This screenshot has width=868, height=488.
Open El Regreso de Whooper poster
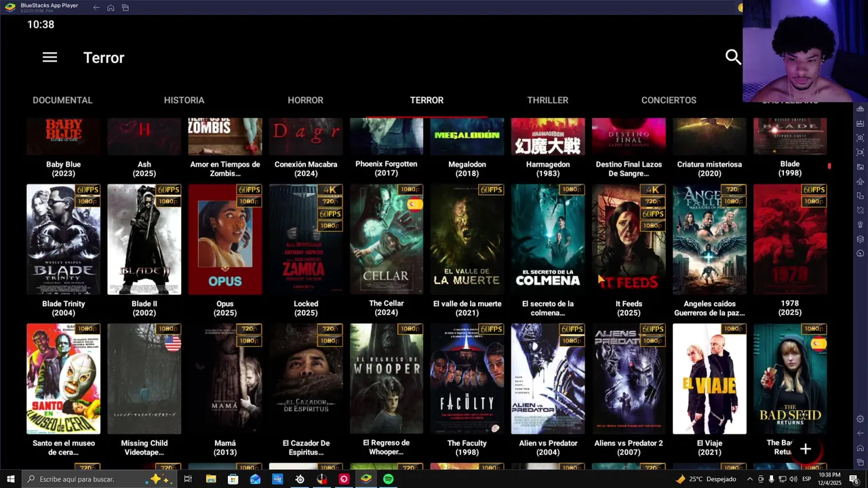click(x=387, y=379)
